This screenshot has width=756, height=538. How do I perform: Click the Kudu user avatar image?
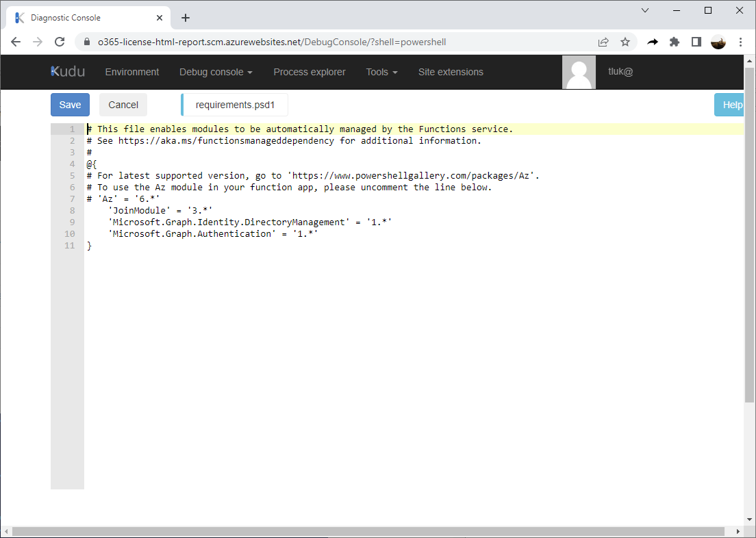pyautogui.click(x=579, y=73)
